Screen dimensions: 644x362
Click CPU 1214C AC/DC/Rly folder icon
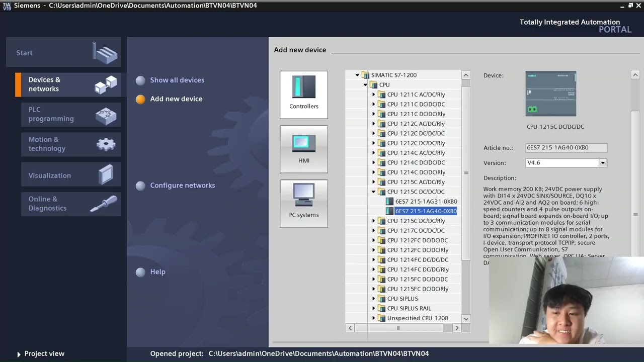click(x=381, y=153)
